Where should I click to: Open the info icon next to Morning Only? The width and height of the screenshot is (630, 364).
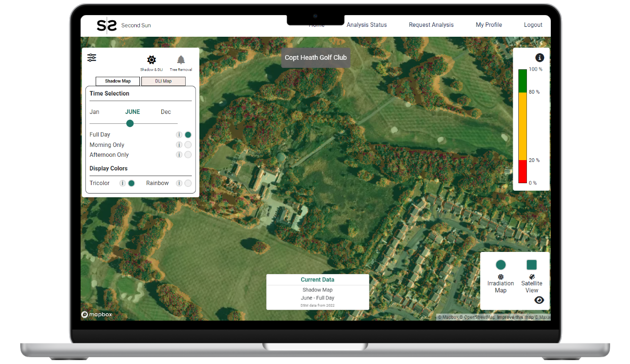click(179, 145)
